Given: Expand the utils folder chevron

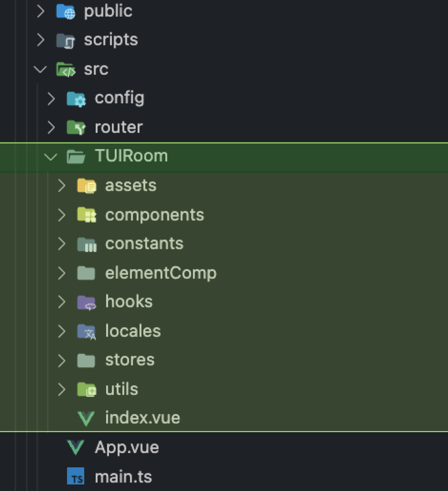Looking at the screenshot, I should coord(62,390).
